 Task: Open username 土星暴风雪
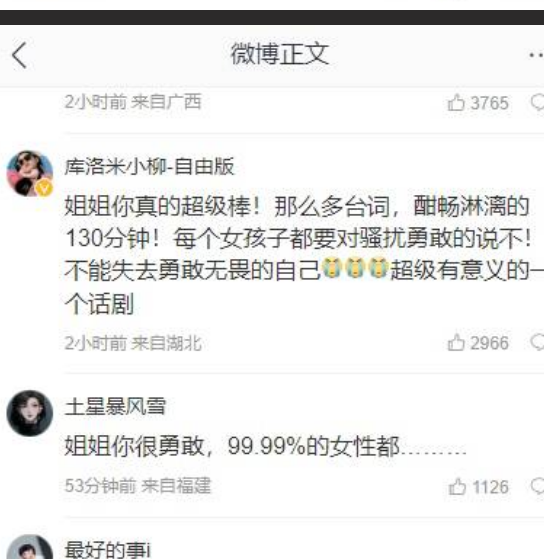point(115,406)
